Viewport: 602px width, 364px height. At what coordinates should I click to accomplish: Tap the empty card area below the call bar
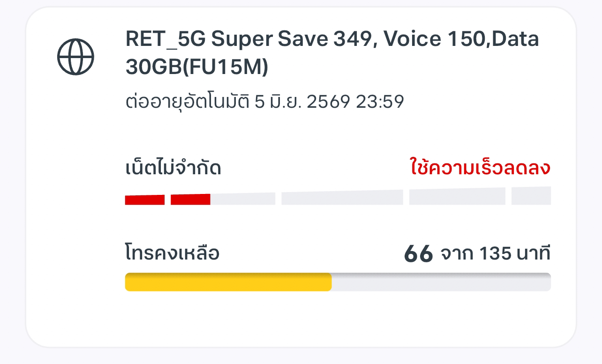[x=300, y=319]
